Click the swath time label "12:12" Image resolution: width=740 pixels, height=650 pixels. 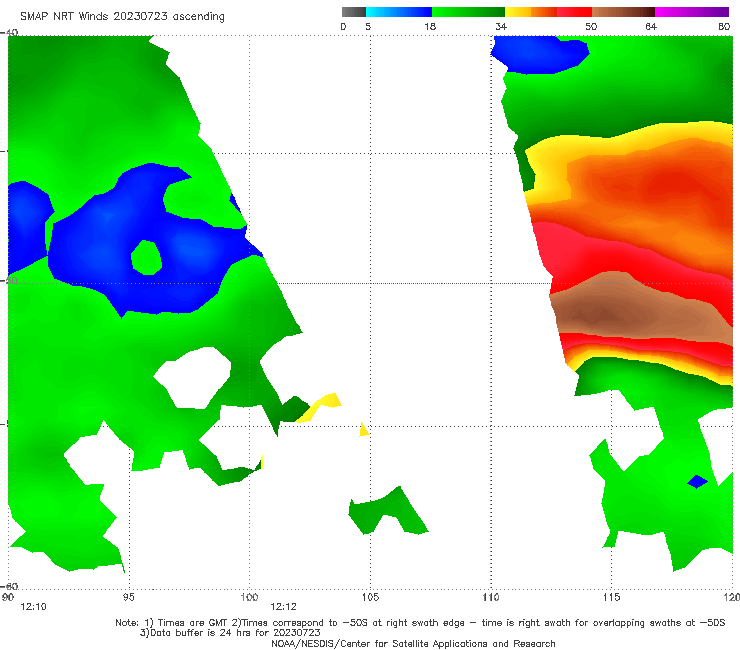[283, 607]
